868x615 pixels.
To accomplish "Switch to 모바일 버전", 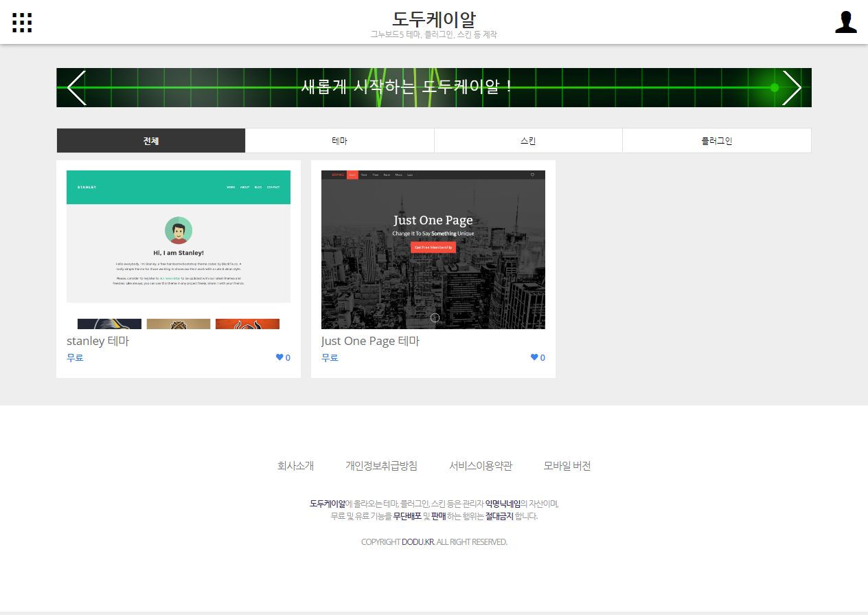I will click(567, 465).
